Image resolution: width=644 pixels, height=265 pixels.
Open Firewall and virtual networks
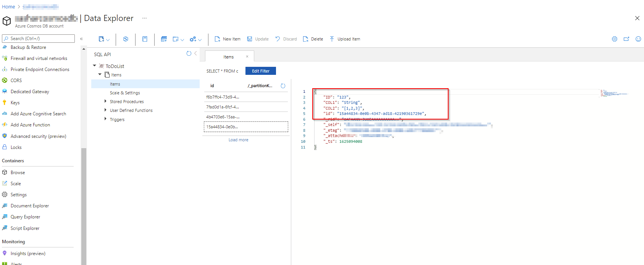tap(39, 58)
